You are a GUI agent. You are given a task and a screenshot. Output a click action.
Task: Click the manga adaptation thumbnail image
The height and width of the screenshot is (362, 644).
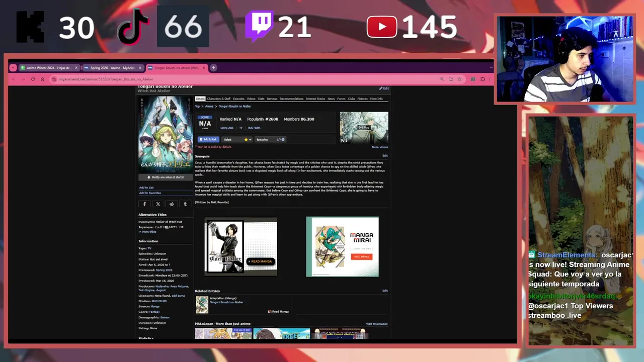pyautogui.click(x=202, y=305)
